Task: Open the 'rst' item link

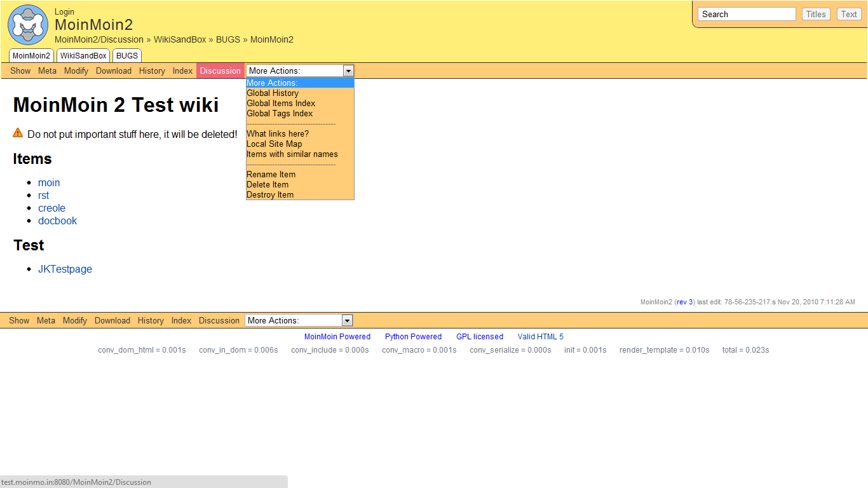Action: pos(43,196)
